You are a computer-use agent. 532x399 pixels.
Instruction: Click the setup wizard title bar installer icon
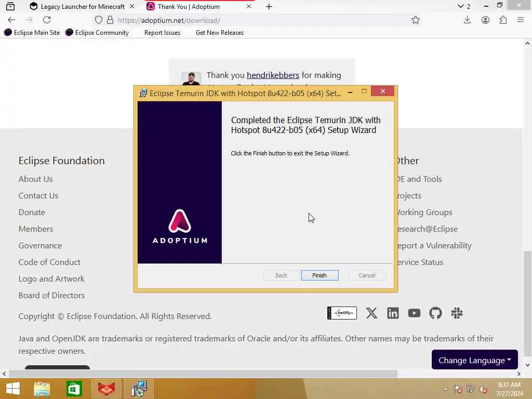tap(143, 93)
